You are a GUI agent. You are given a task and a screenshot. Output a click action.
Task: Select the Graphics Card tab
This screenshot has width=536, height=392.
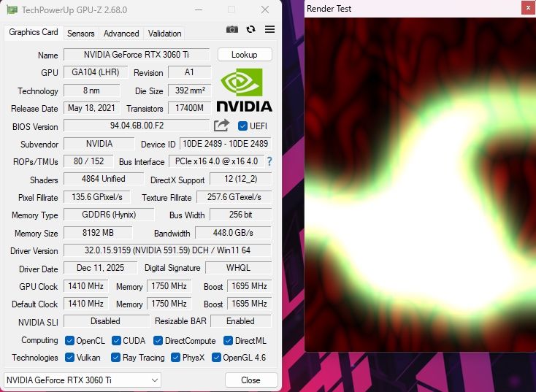tap(34, 32)
